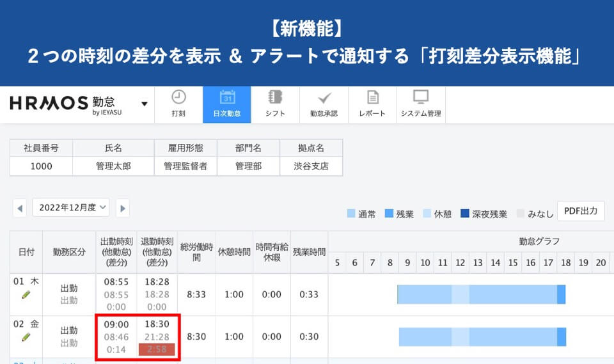Open the シフト notebook tab
The width and height of the screenshot is (614, 364).
[275, 105]
